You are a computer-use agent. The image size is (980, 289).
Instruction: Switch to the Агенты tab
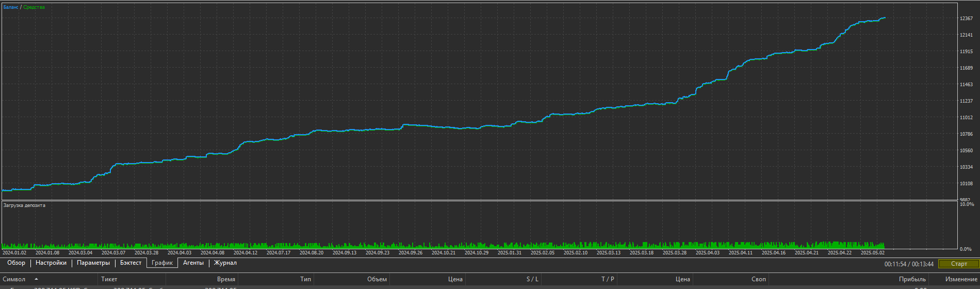pos(193,263)
